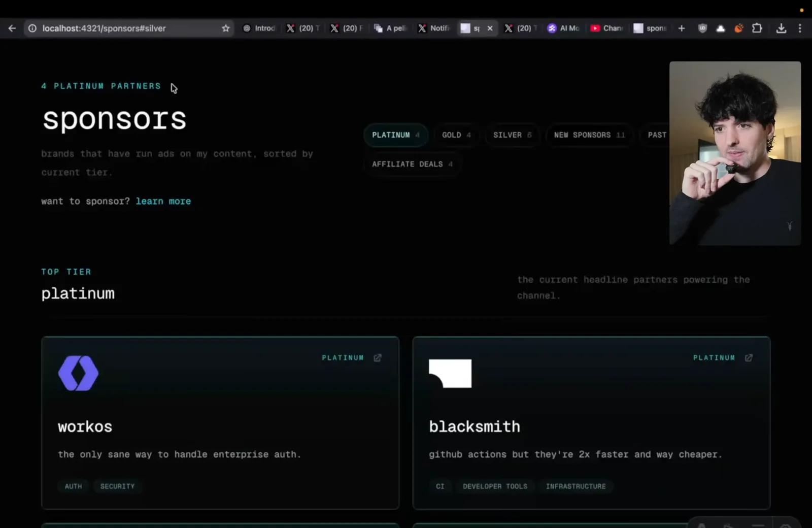Go back using the browser back arrow

point(12,28)
